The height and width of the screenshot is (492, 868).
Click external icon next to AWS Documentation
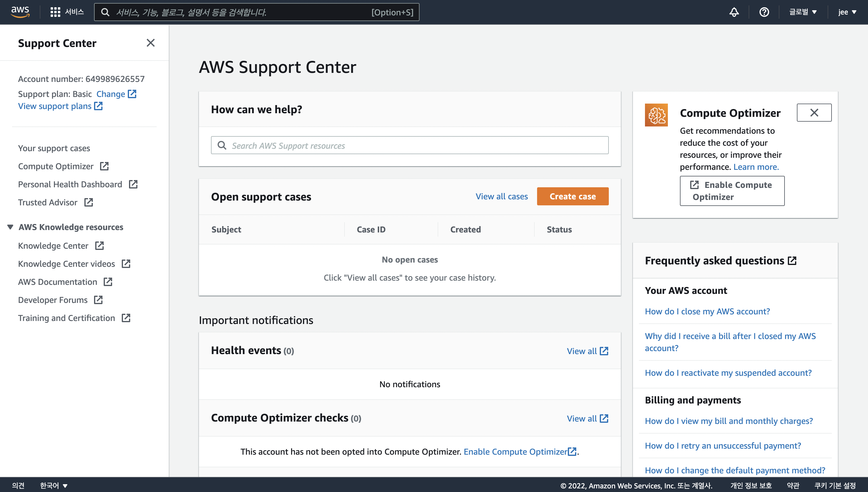tap(108, 282)
